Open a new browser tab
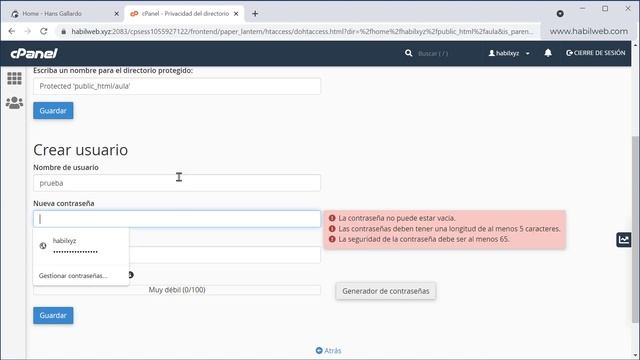 [x=255, y=13]
